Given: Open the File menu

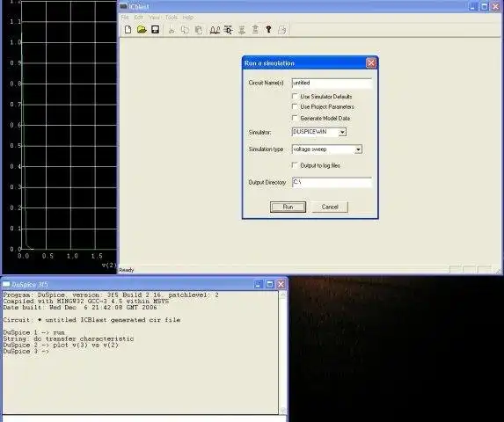Looking at the screenshot, I should click(x=125, y=18).
